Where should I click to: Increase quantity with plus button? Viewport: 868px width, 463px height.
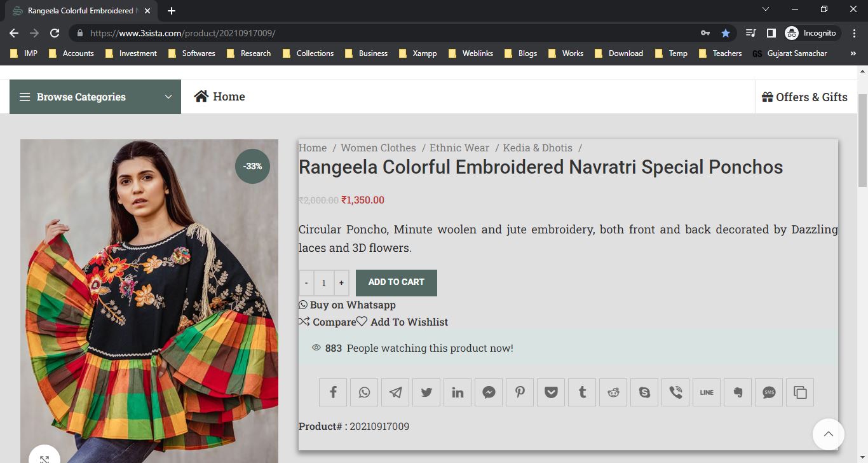(341, 283)
